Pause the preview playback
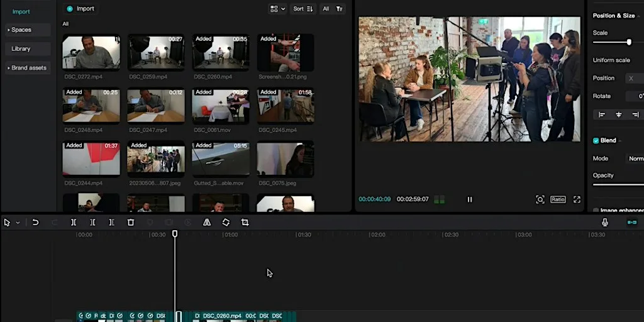Image resolution: width=644 pixels, height=322 pixels. (x=469, y=199)
